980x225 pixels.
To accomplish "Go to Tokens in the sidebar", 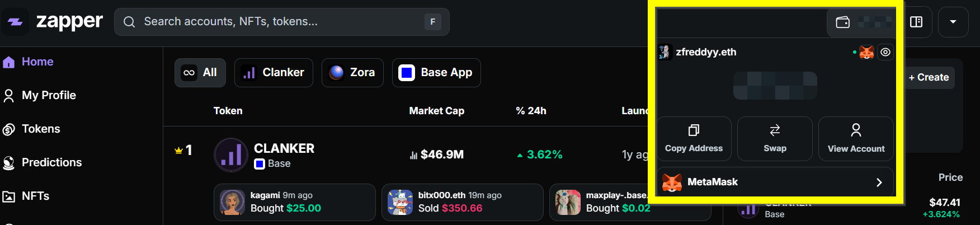I will 40,129.
